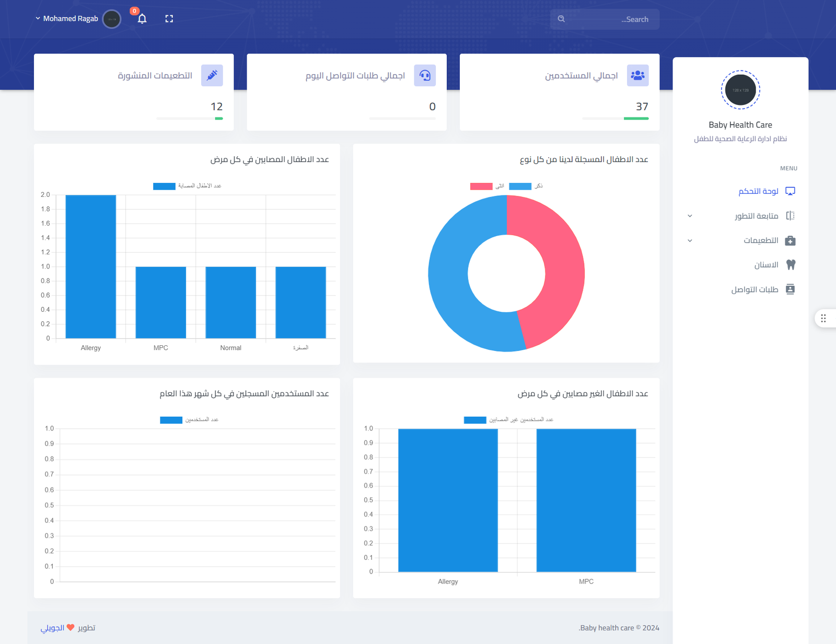The image size is (836, 644).
Task: Toggle fullscreen mode icon
Action: coord(169,19)
